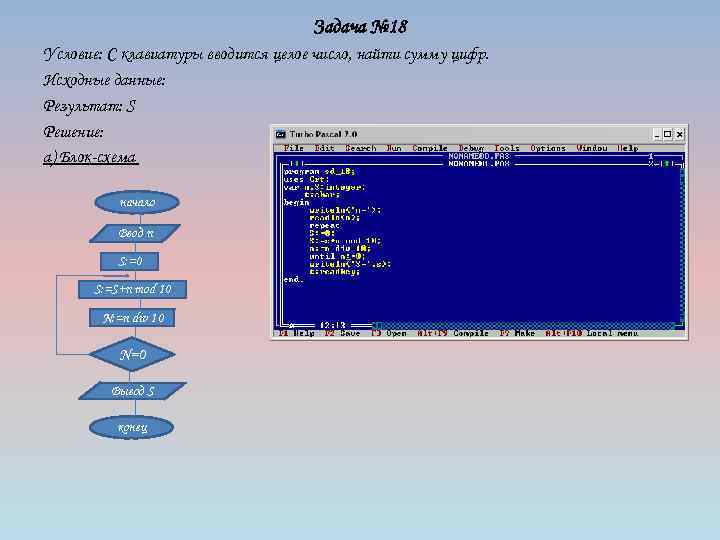Click F3 Open in the status bar
720x540 pixels.
click(x=388, y=333)
